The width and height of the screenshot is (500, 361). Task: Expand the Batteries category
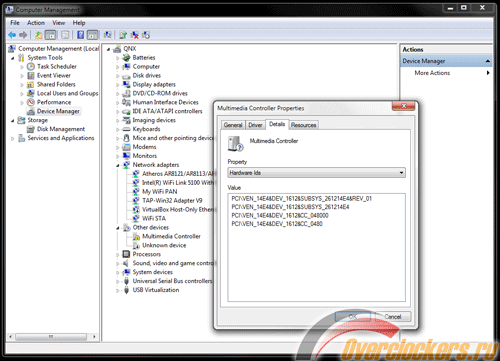pyautogui.click(x=117, y=58)
